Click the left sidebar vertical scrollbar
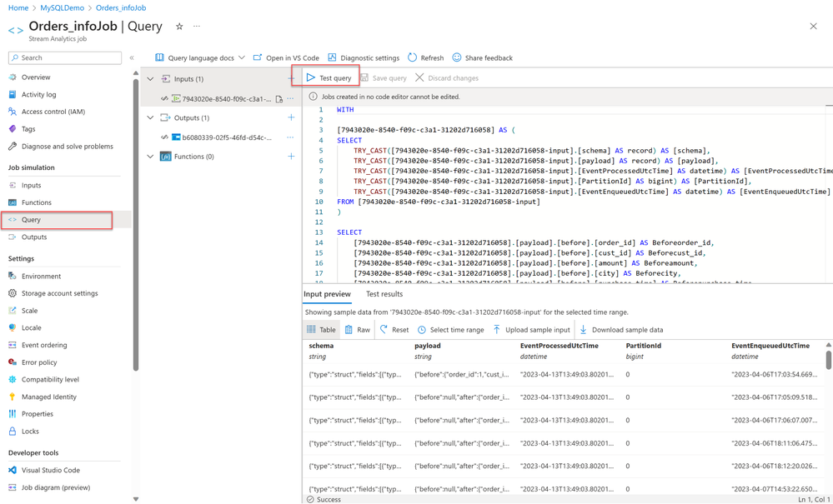Screen dimensions: 833x504 136,224
